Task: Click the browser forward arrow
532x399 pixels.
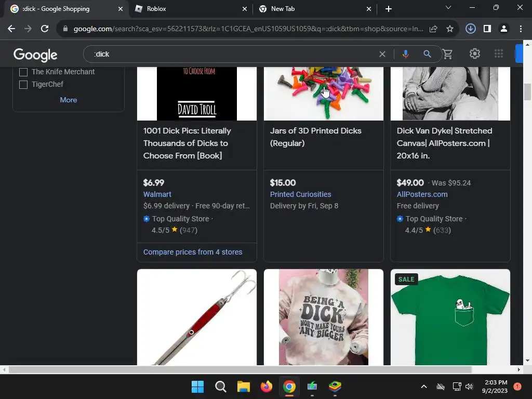Action: click(x=28, y=29)
